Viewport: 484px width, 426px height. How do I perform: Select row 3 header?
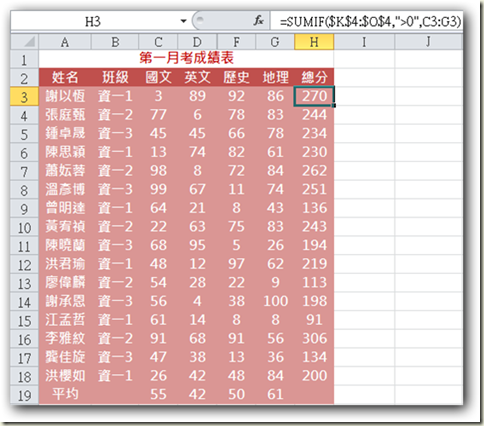(x=25, y=97)
